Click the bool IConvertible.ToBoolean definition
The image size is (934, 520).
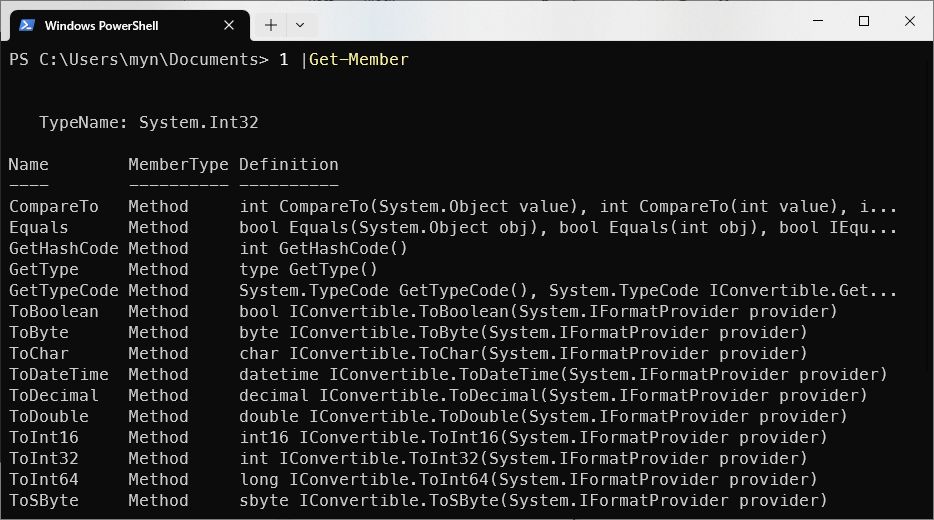click(x=538, y=312)
